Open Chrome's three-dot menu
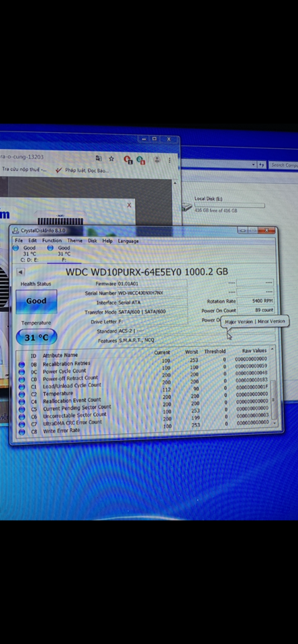This screenshot has height=644, width=298. pos(170,160)
